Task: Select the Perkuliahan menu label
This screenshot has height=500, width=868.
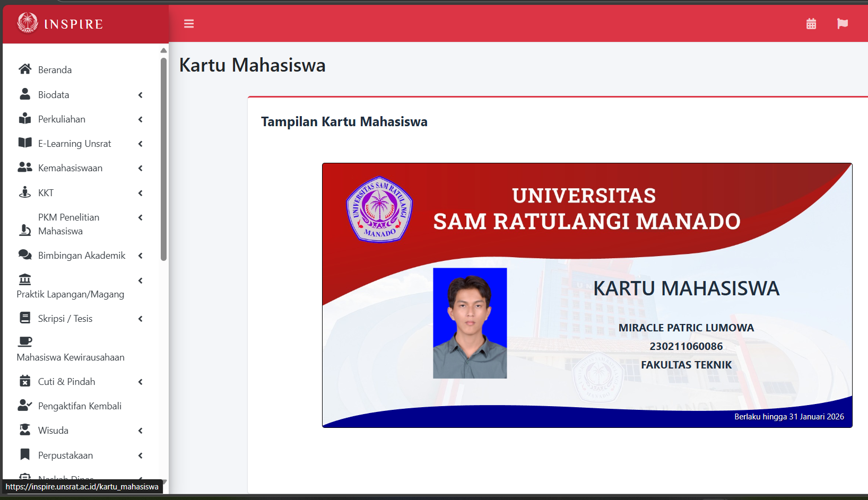Action: (62, 119)
